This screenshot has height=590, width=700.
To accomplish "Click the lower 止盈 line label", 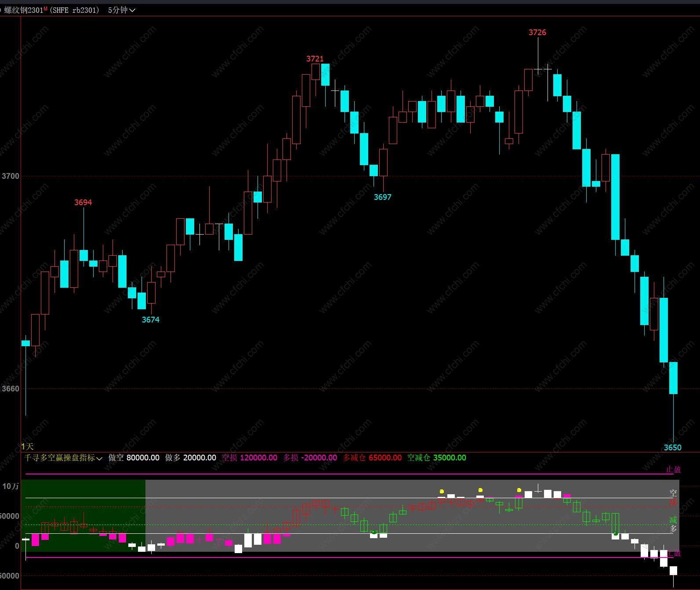I will tap(673, 554).
